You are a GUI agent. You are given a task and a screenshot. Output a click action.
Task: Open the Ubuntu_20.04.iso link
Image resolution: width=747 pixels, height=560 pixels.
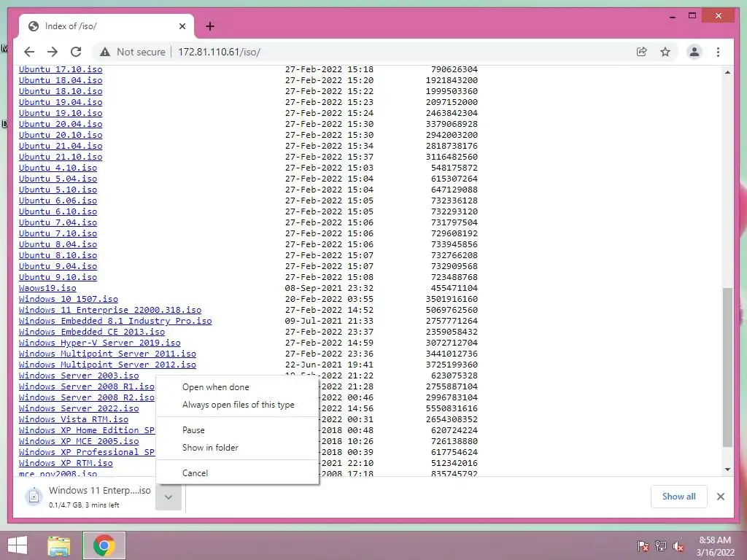61,124
